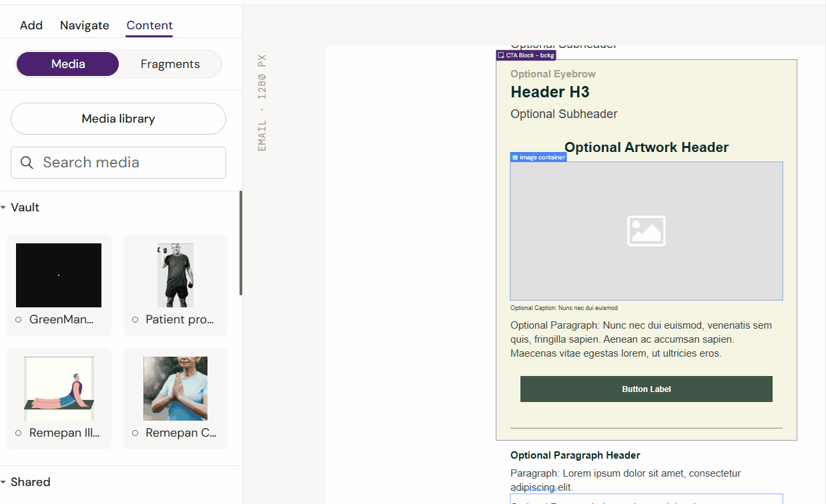Click the yoga illustration thumbnail
Screen dimensions: 826x504
click(59, 389)
